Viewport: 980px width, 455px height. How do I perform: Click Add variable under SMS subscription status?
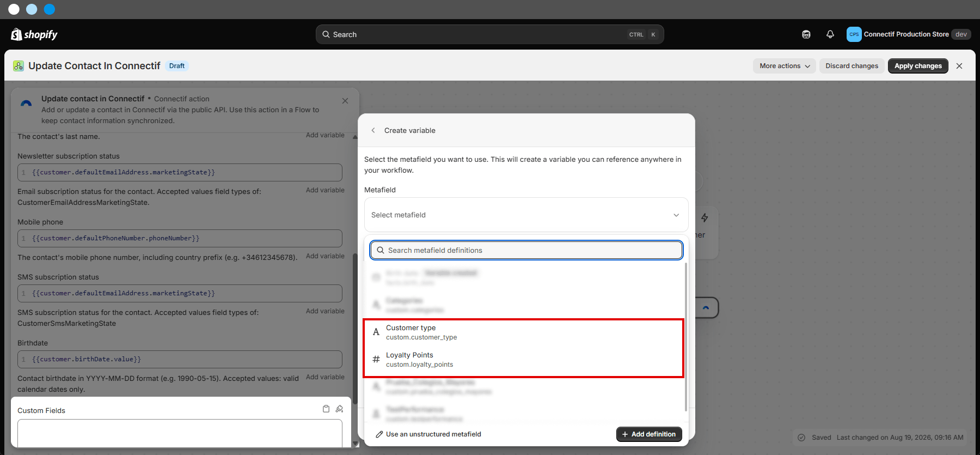(325, 311)
